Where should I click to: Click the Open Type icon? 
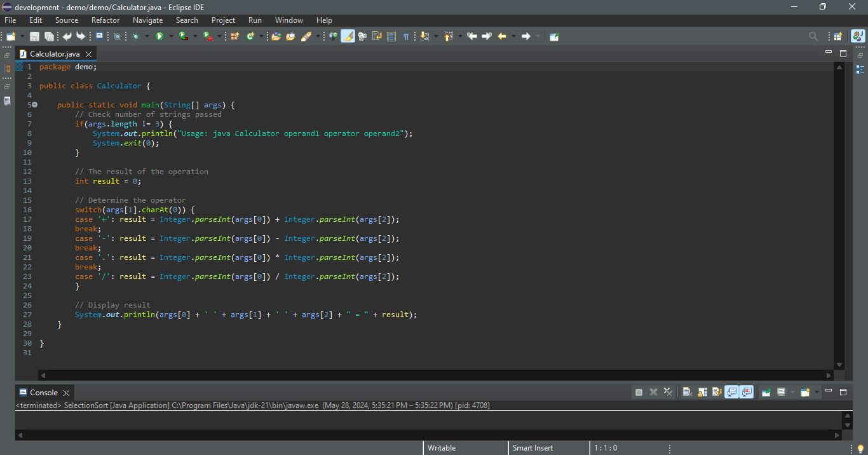[276, 36]
